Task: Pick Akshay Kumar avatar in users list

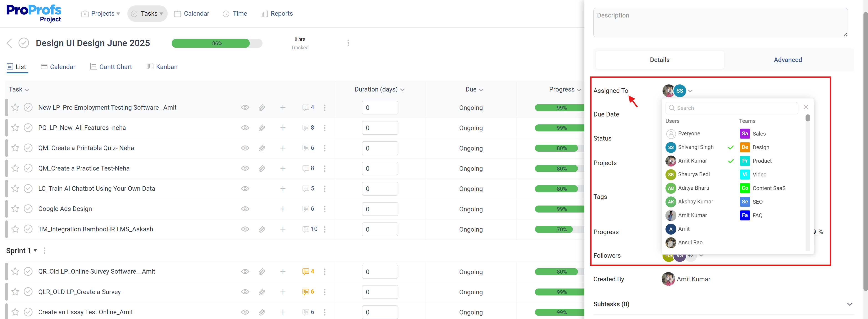Action: 670,202
